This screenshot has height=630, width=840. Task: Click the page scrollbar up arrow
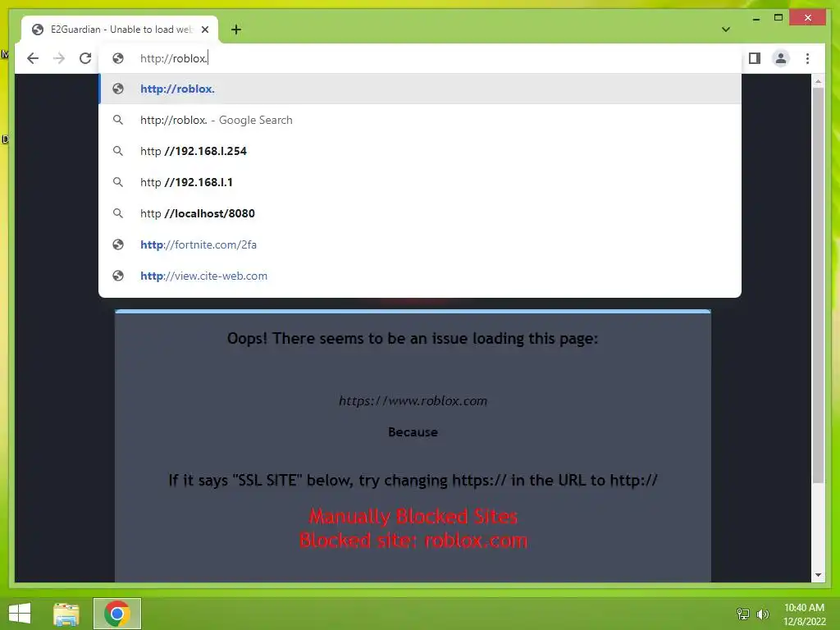click(x=818, y=81)
